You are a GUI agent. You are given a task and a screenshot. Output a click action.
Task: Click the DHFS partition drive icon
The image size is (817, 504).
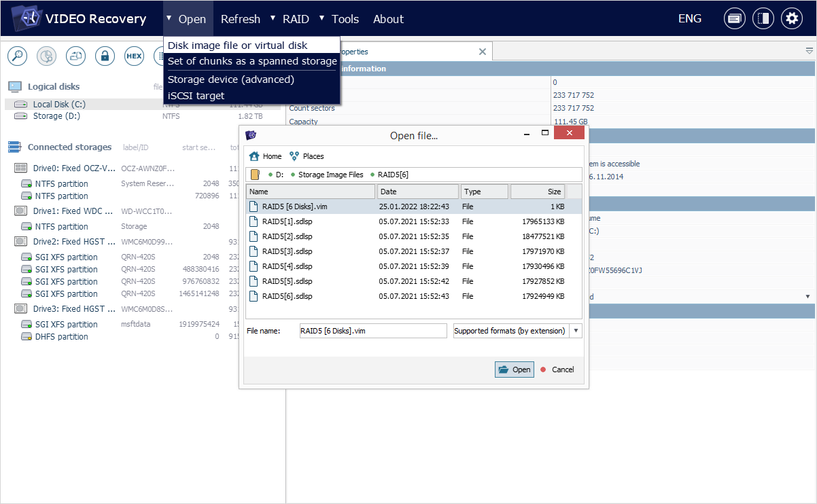[27, 336]
